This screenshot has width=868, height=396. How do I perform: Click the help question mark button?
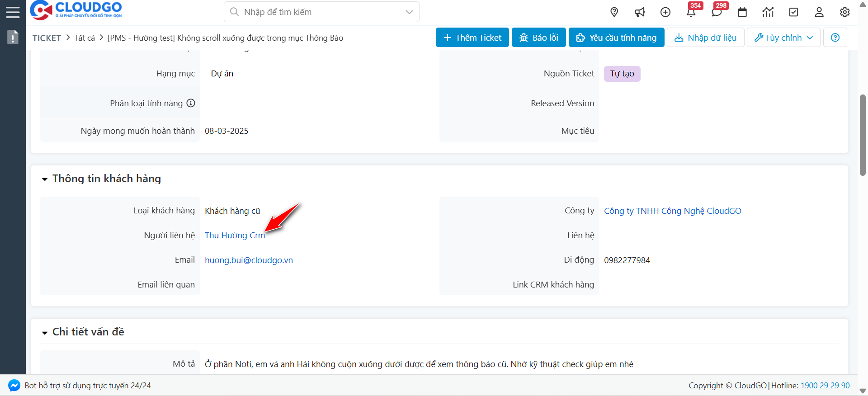click(835, 38)
